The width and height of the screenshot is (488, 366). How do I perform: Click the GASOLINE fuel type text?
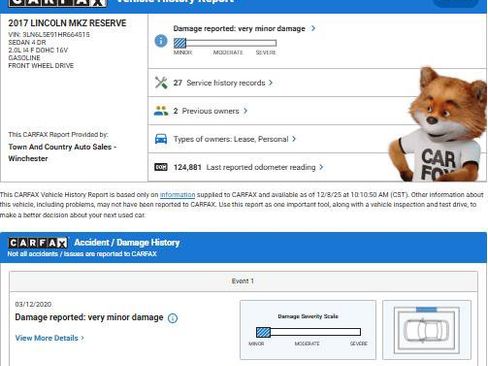pos(24,58)
